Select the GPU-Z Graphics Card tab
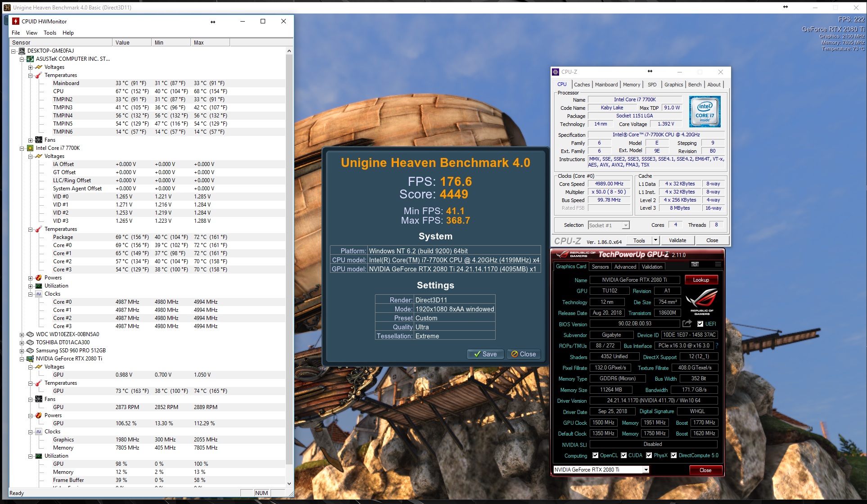 pos(571,266)
